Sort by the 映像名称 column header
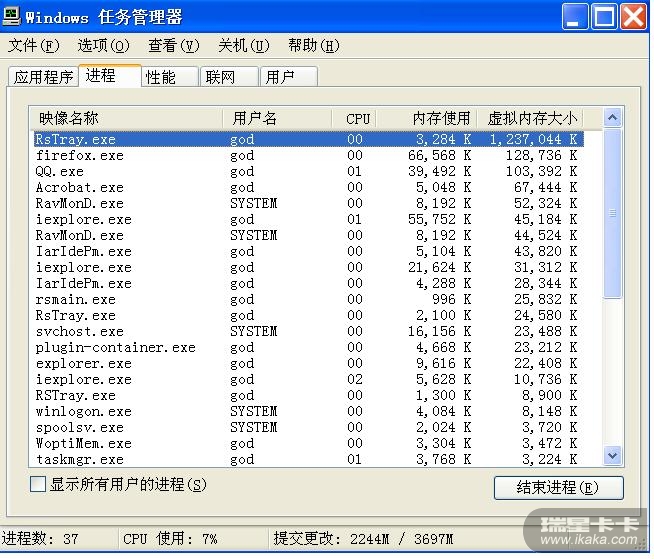Image resolution: width=654 pixels, height=559 pixels. (x=126, y=118)
